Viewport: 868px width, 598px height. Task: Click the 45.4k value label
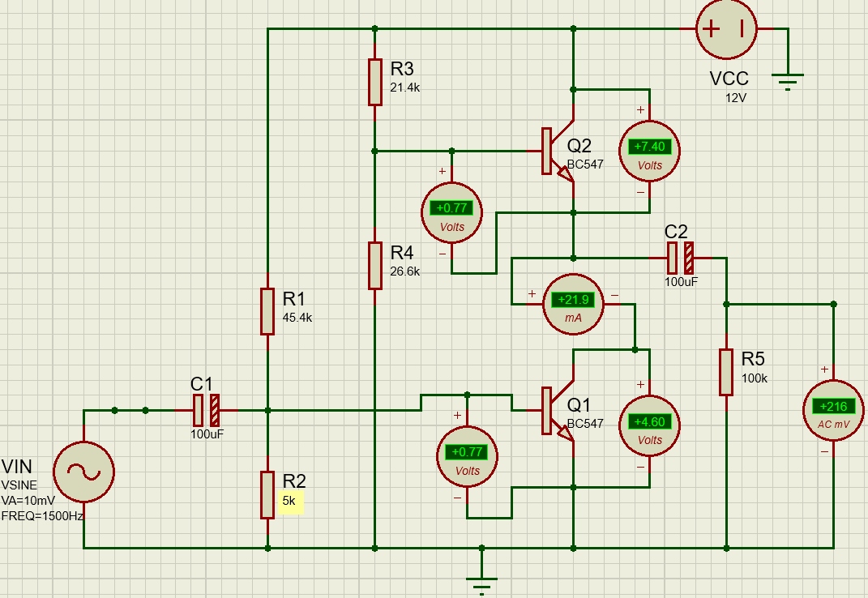click(297, 318)
